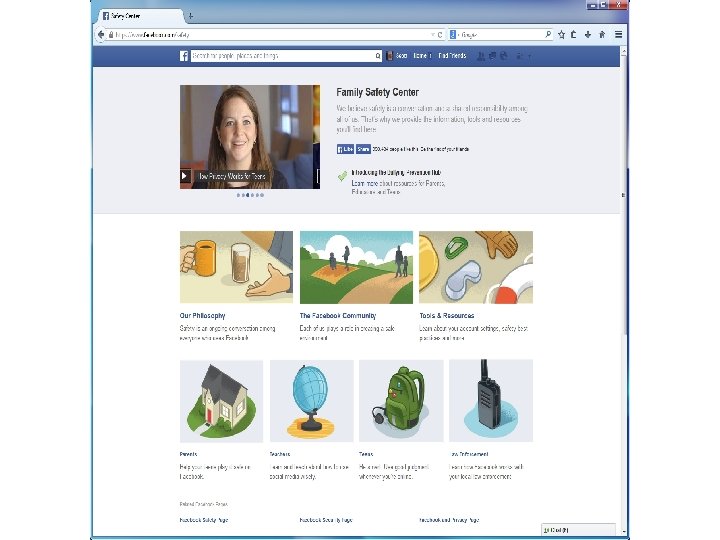Open a new tab with plus button
Image resolution: width=720 pixels, height=540 pixels.
pos(191,16)
